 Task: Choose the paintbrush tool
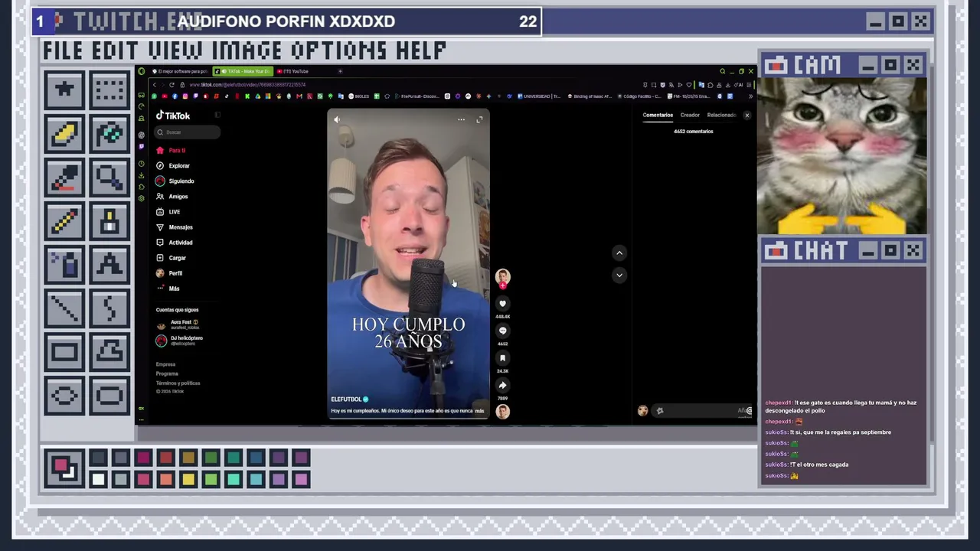coord(110,222)
